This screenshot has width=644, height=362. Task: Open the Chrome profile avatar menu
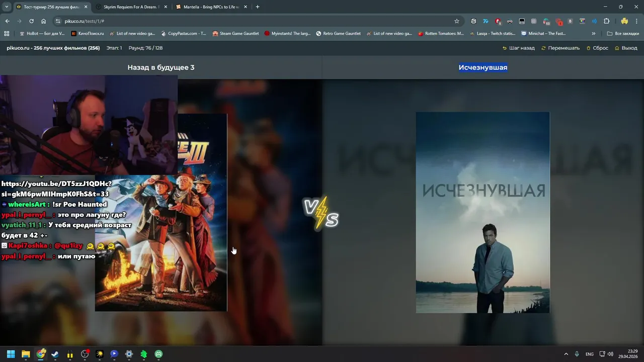[624, 21]
